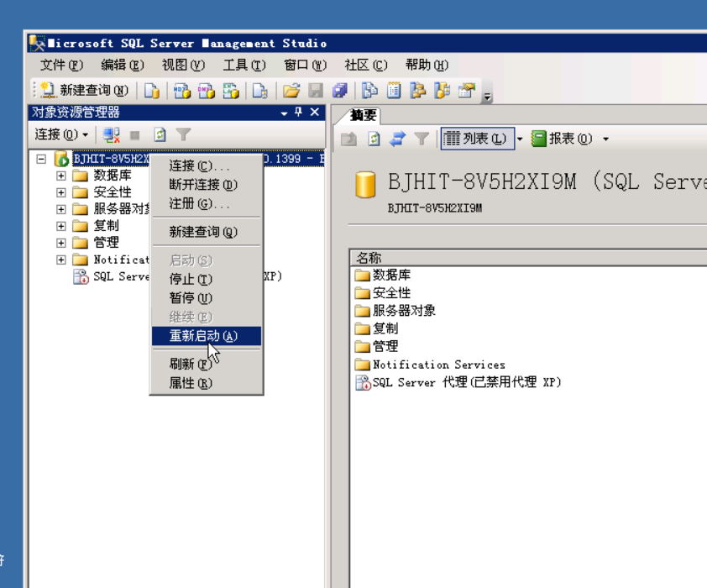Viewport: 707px width, 588px height.
Task: Click the Analysis Services MDX Query icon
Action: tap(182, 91)
